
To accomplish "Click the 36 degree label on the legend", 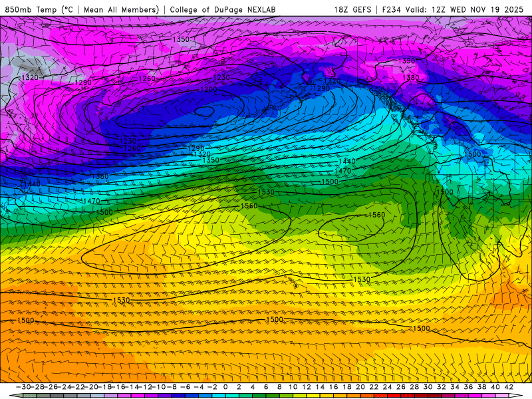I will pyautogui.click(x=469, y=387).
